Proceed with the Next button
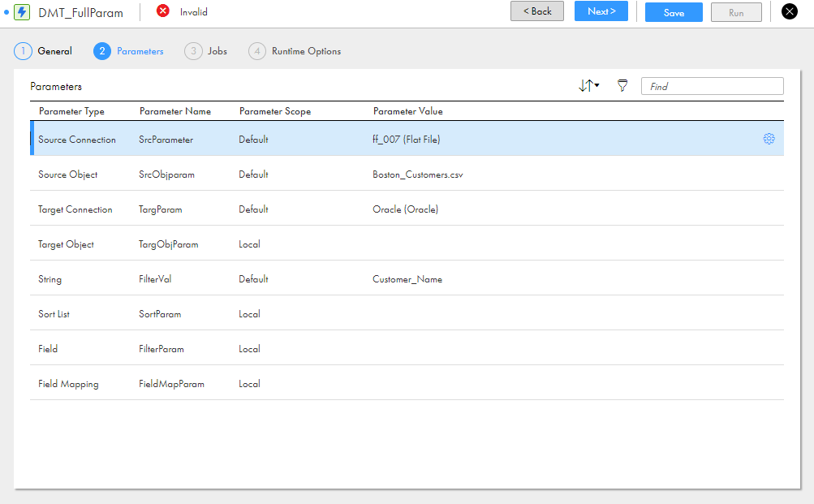The width and height of the screenshot is (814, 504). point(601,11)
